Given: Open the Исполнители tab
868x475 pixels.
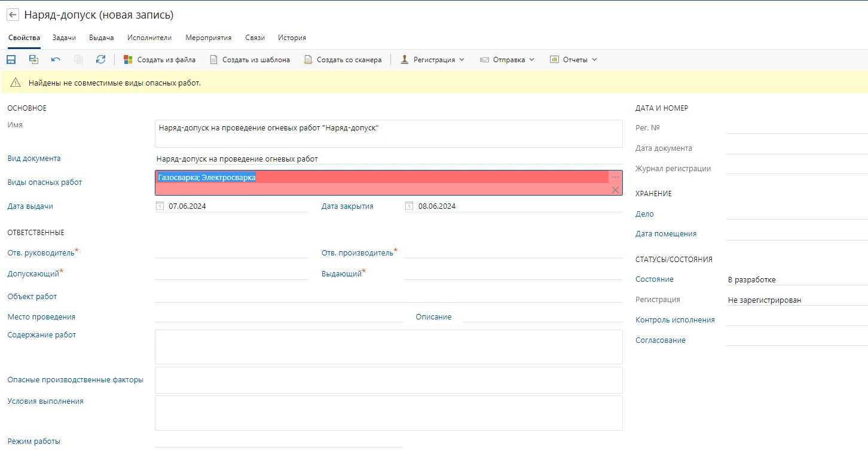Looking at the screenshot, I should [149, 38].
